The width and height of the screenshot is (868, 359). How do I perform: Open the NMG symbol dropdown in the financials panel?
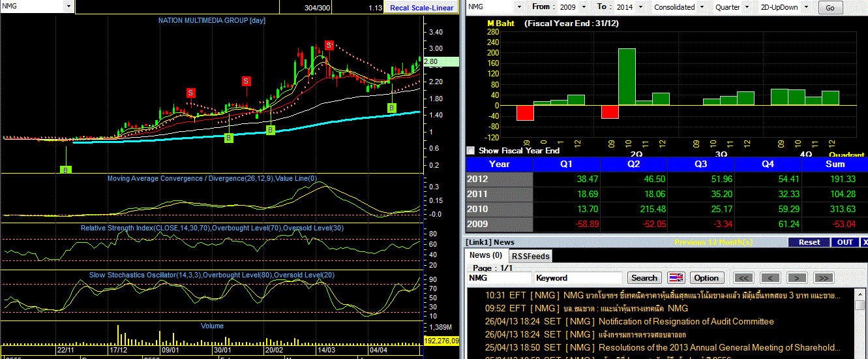point(520,7)
